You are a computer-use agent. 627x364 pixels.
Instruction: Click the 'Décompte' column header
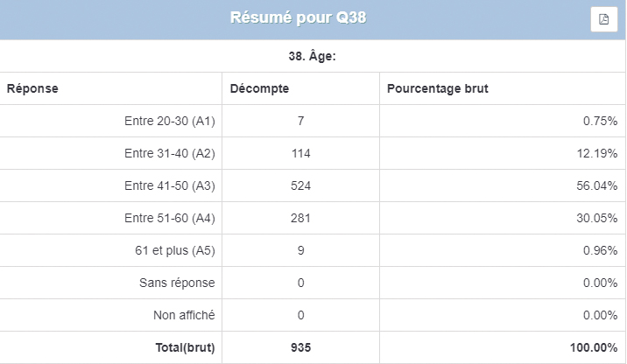point(259,88)
